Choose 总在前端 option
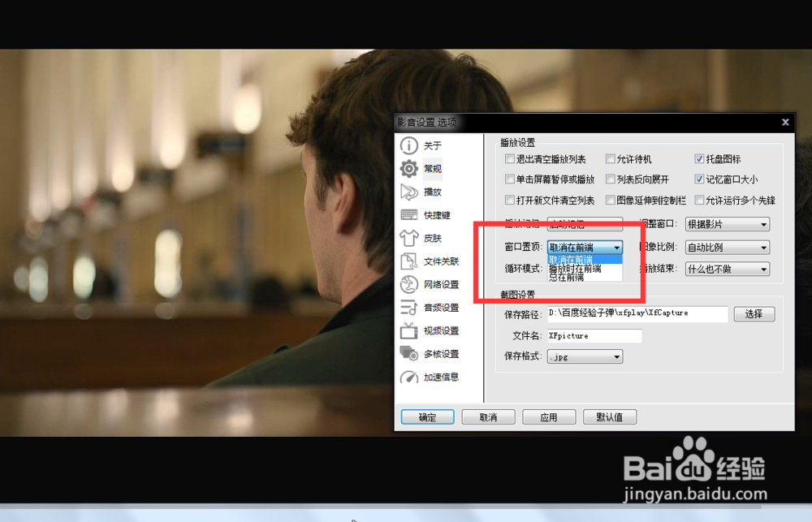 click(x=585, y=277)
